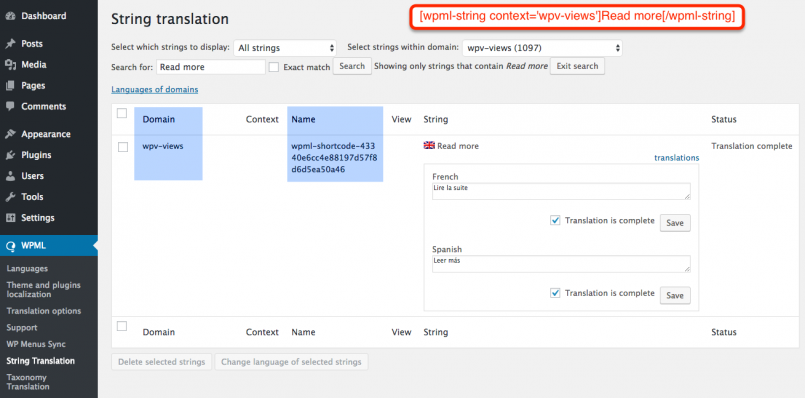This screenshot has width=805, height=398.
Task: Click Delete selected strings button
Action: (x=162, y=362)
